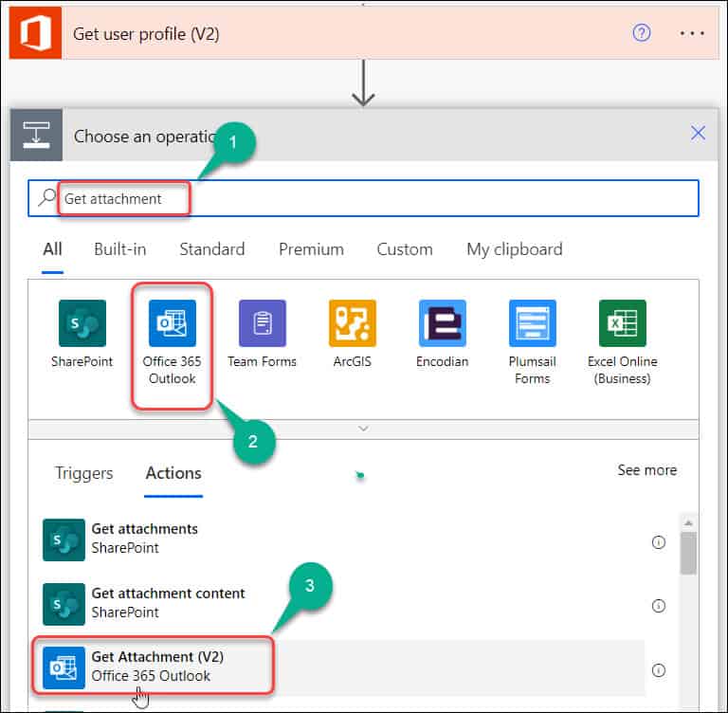Click the Choose an operation step icon
Viewport: 728px width, 713px height.
[37, 136]
